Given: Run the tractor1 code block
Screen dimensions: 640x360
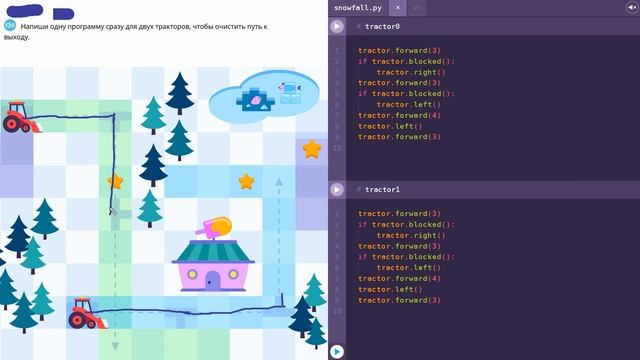Looking at the screenshot, I should (x=337, y=190).
